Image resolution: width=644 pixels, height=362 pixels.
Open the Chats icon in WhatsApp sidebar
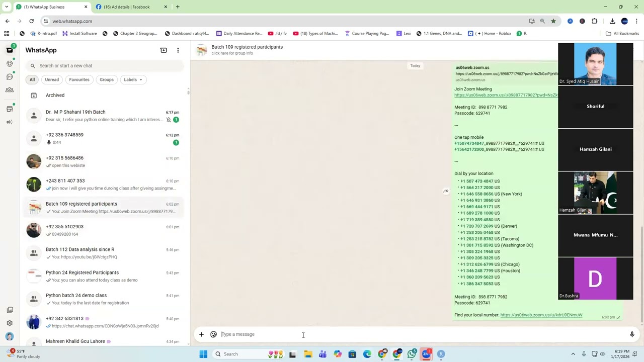pos(10,50)
